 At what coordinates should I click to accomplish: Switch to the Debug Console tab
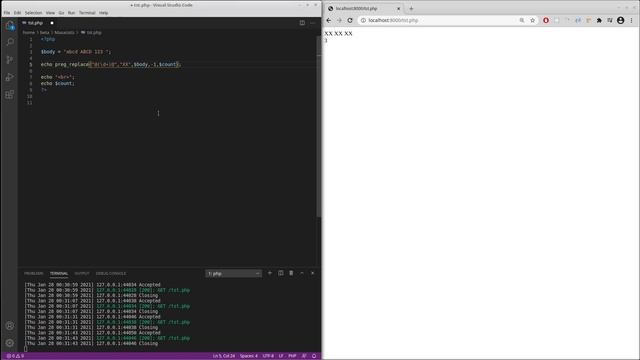coord(111,273)
